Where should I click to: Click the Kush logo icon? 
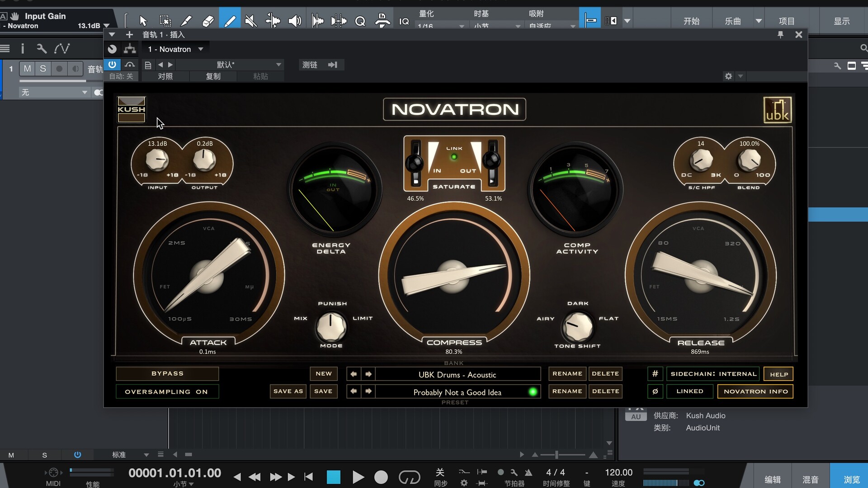point(131,109)
